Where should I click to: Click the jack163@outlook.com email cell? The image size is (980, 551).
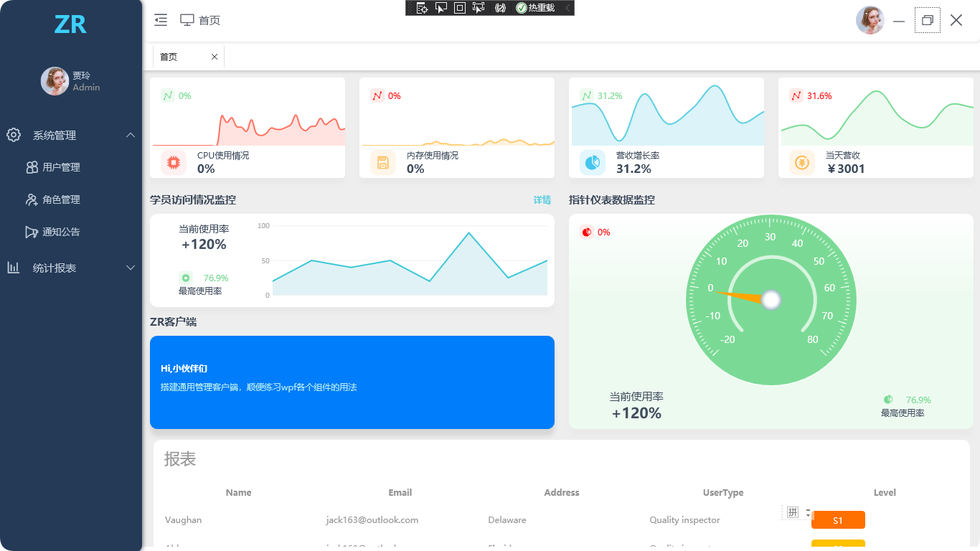[x=372, y=519]
